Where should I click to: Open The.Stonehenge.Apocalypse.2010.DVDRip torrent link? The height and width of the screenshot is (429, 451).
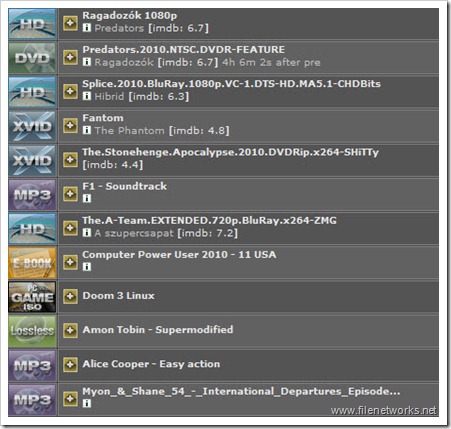[230, 152]
